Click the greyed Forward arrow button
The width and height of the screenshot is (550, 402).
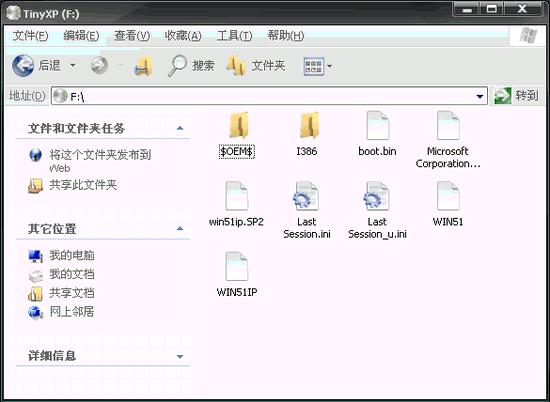point(99,65)
